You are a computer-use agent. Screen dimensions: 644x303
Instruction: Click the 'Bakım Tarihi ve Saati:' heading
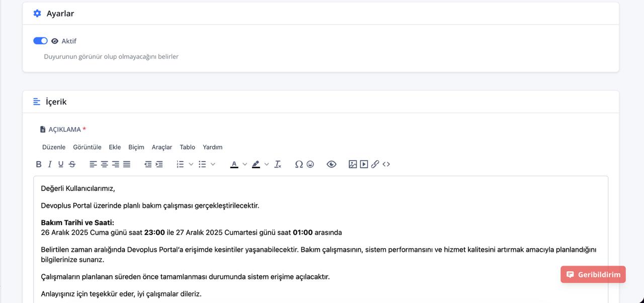(77, 222)
